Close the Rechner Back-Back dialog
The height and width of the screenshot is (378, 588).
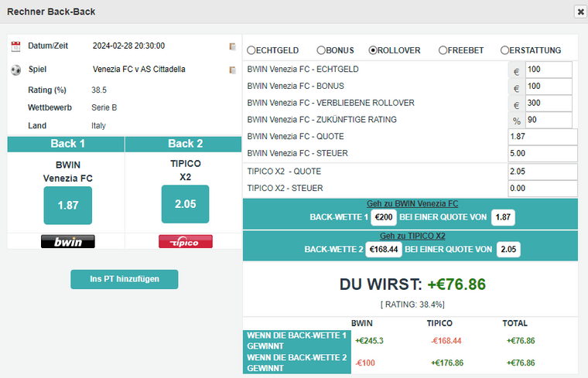(580, 12)
